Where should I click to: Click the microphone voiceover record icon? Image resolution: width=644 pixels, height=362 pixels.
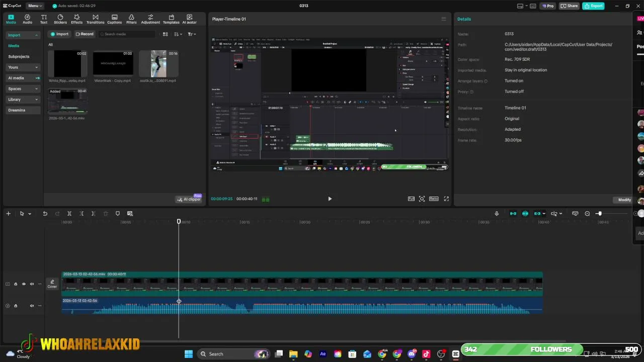[x=497, y=214]
